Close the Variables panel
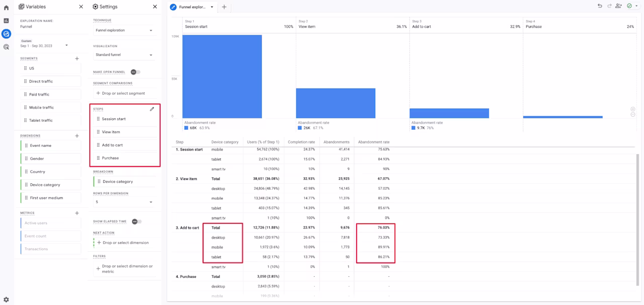The height and width of the screenshot is (305, 644). (x=81, y=7)
